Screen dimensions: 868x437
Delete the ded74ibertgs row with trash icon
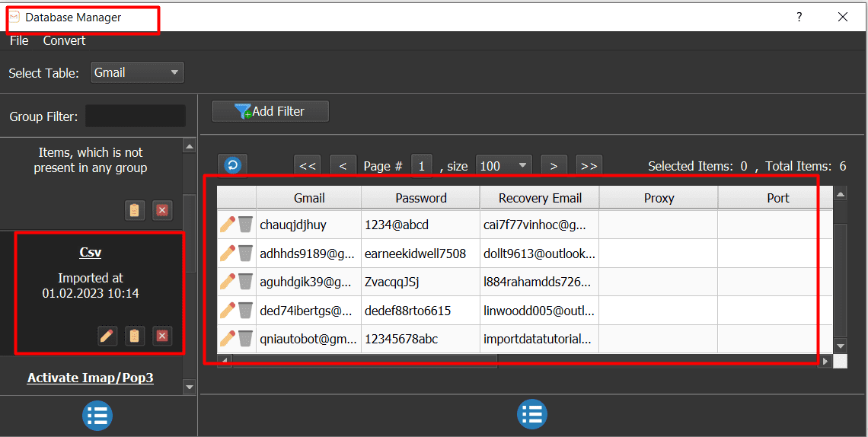pyautogui.click(x=246, y=311)
